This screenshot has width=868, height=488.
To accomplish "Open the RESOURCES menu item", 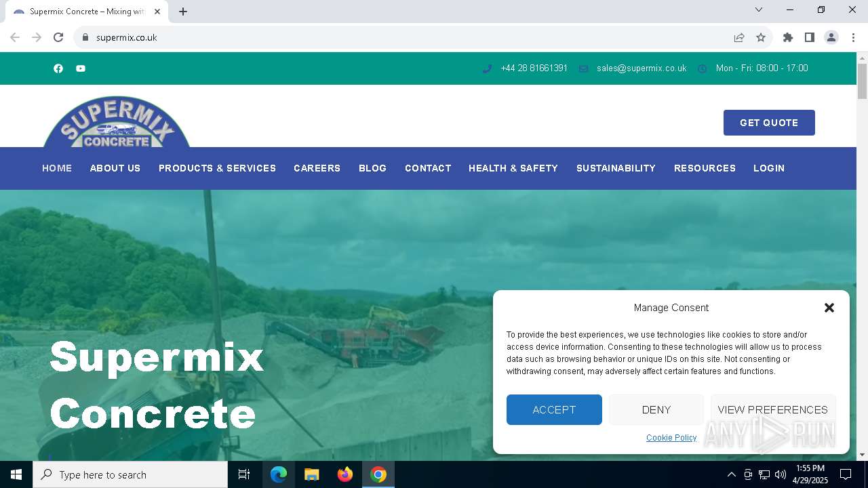I will tap(705, 168).
